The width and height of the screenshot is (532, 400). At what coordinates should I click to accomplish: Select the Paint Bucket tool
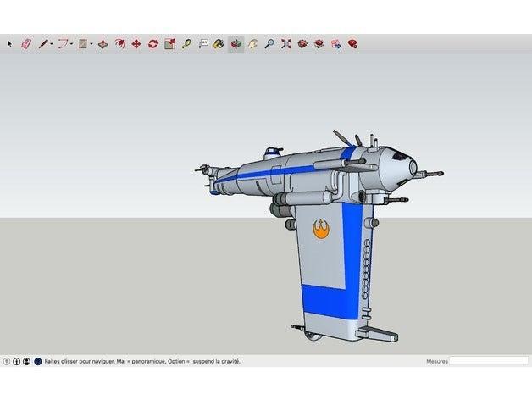coord(219,44)
